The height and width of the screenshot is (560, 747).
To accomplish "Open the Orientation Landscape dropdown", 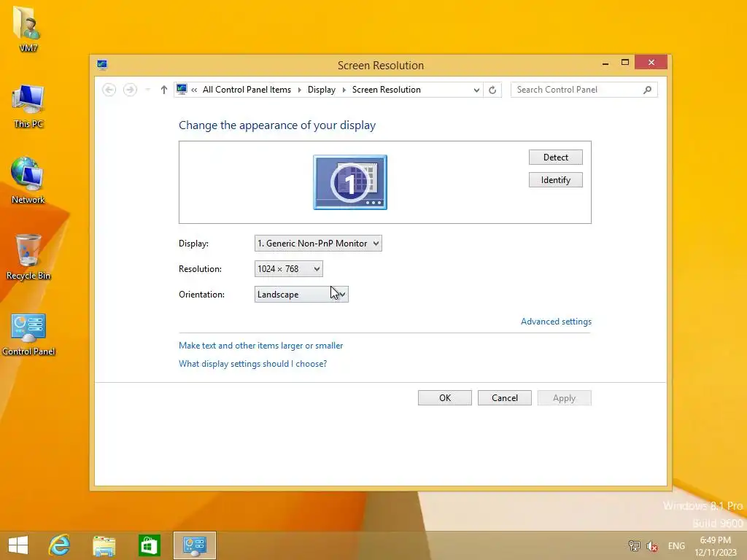I will (301, 295).
